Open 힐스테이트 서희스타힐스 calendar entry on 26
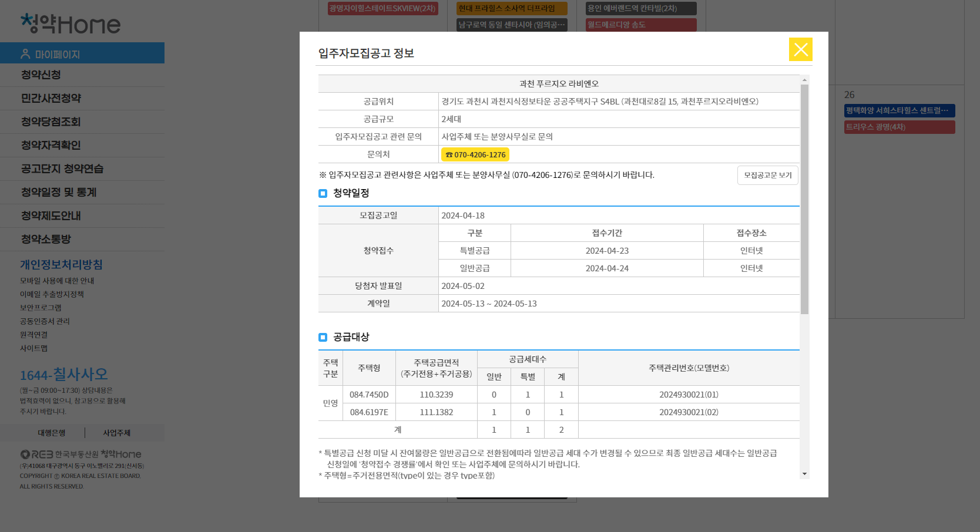This screenshot has width=980, height=532. click(900, 110)
